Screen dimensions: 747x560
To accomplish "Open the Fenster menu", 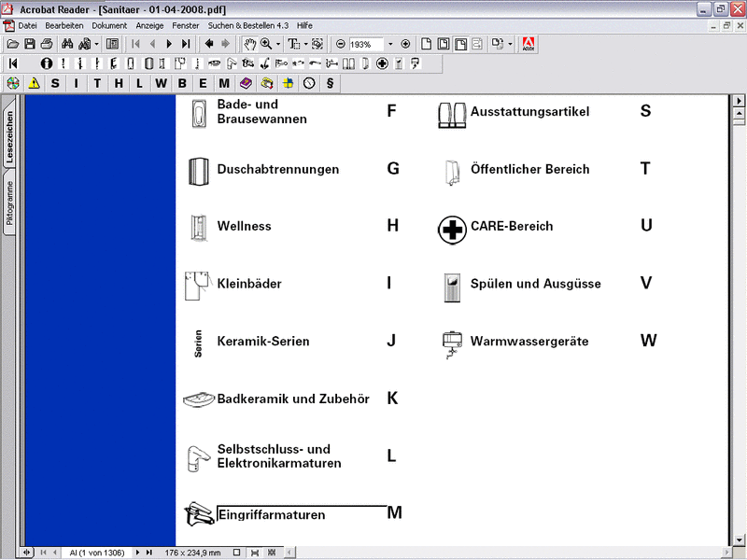I will tap(186, 26).
